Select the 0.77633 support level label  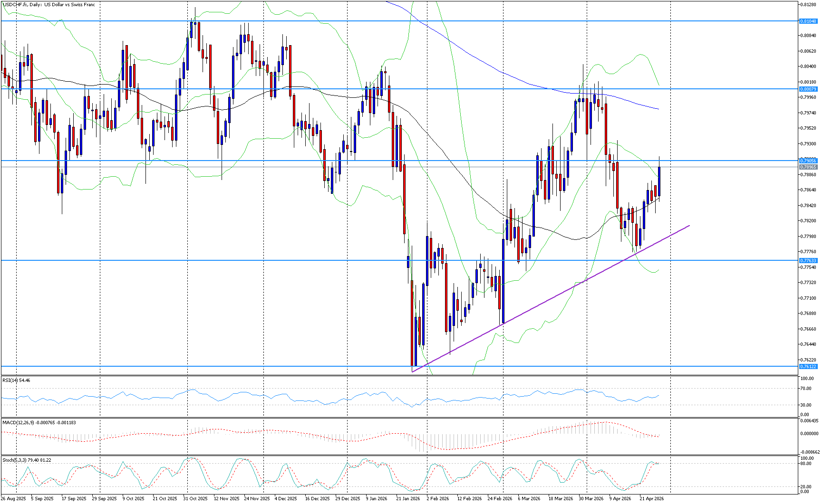pyautogui.click(x=808, y=261)
